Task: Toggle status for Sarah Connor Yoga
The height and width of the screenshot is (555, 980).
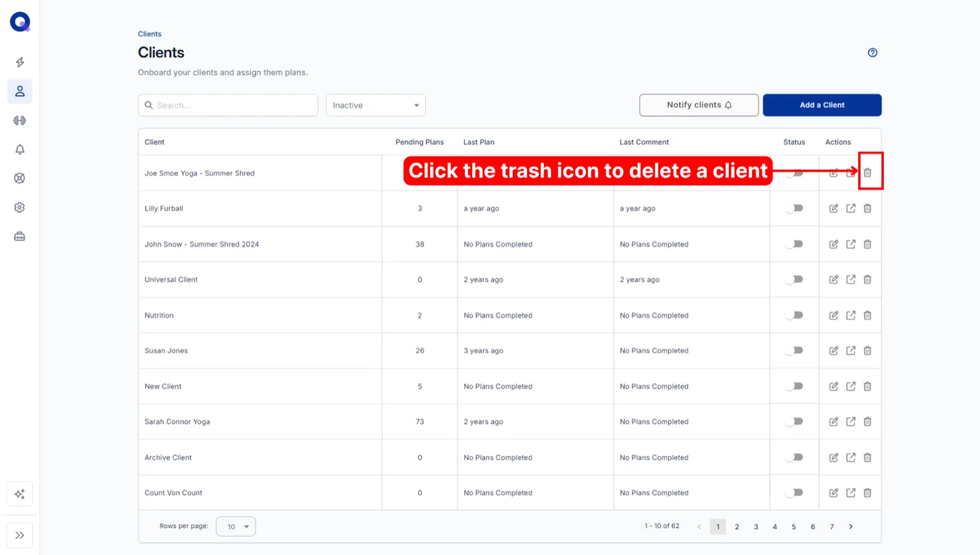Action: 794,421
